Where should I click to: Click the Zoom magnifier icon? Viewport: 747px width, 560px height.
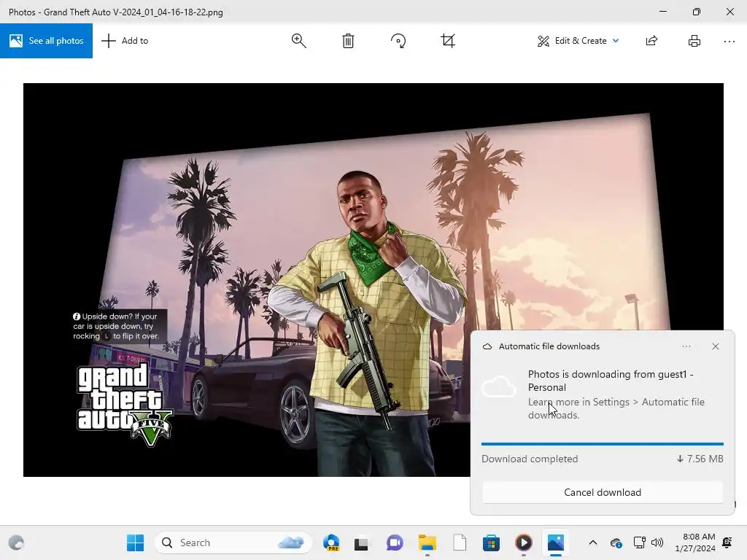click(298, 41)
